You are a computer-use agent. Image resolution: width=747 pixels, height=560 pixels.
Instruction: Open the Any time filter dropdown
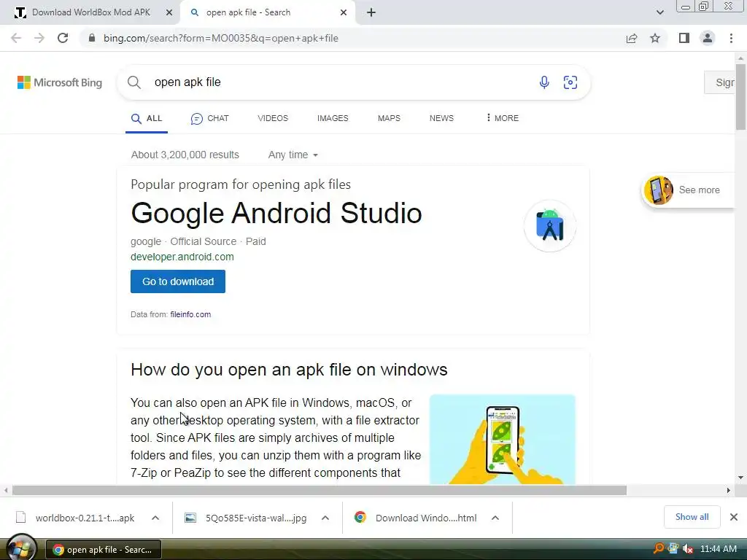click(x=293, y=155)
